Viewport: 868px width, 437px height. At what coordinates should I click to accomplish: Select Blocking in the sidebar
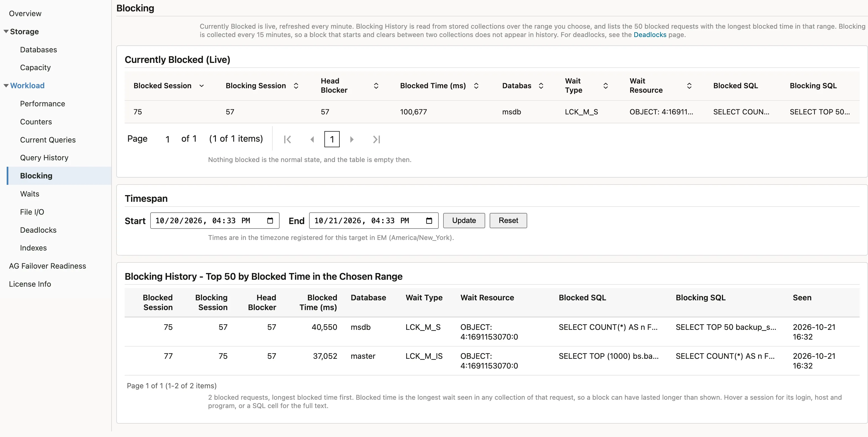click(x=59, y=176)
